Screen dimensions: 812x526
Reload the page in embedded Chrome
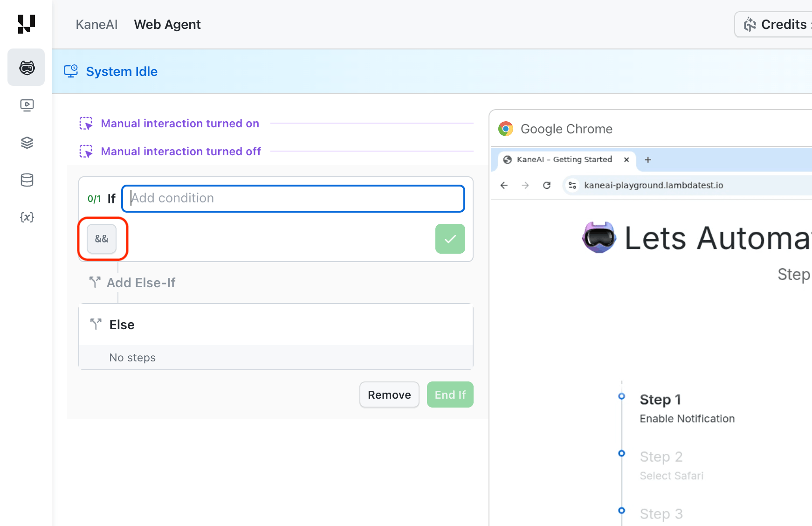tap(547, 186)
